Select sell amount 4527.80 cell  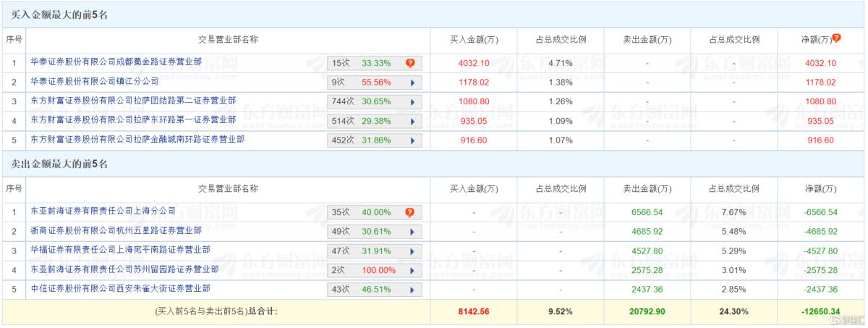pyautogui.click(x=647, y=251)
